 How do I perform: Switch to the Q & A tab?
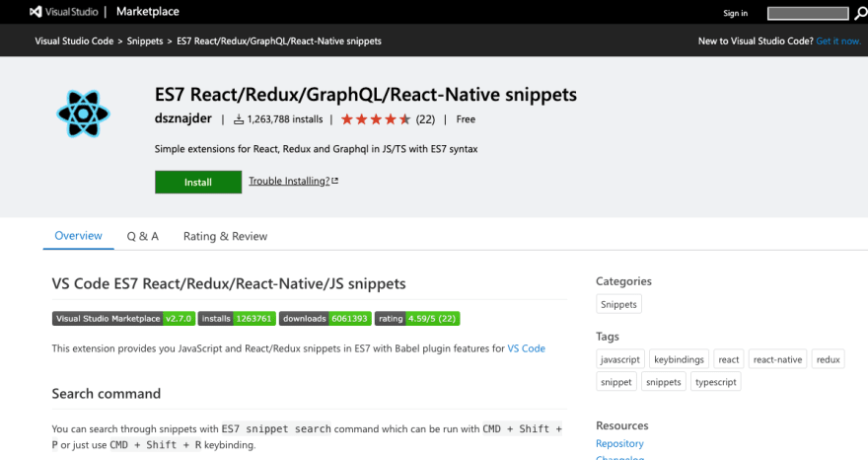click(143, 236)
